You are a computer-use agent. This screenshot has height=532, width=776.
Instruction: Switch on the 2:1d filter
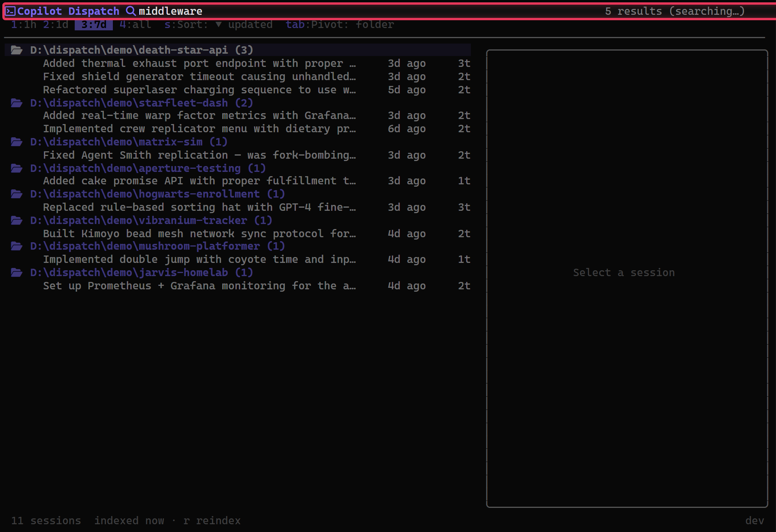click(55, 24)
